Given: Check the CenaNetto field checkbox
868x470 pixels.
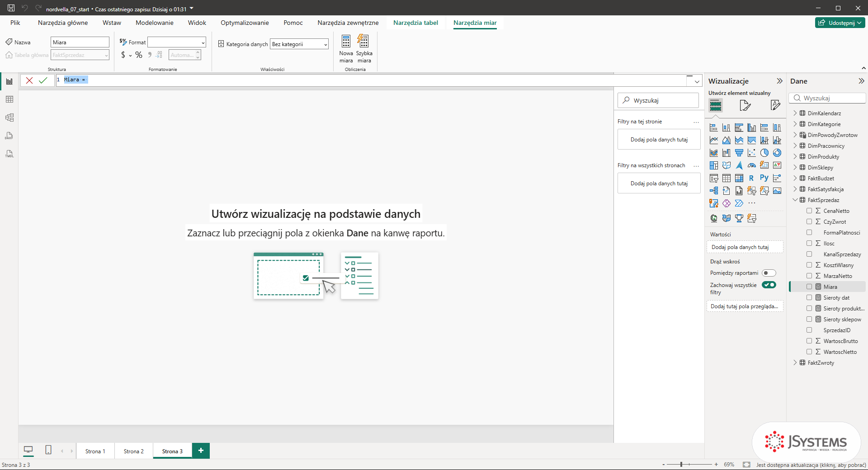Looking at the screenshot, I should 809,211.
